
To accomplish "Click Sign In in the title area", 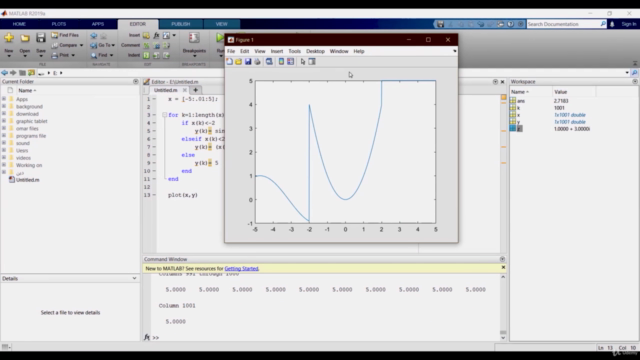I will pos(629,24).
